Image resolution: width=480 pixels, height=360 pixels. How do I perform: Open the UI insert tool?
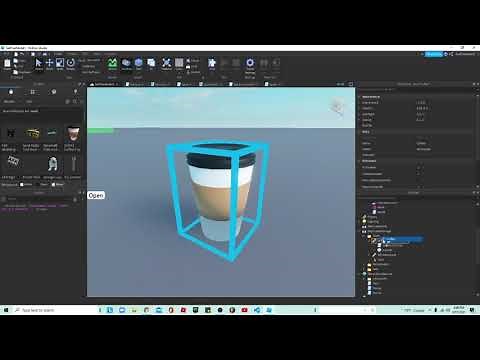[151, 64]
